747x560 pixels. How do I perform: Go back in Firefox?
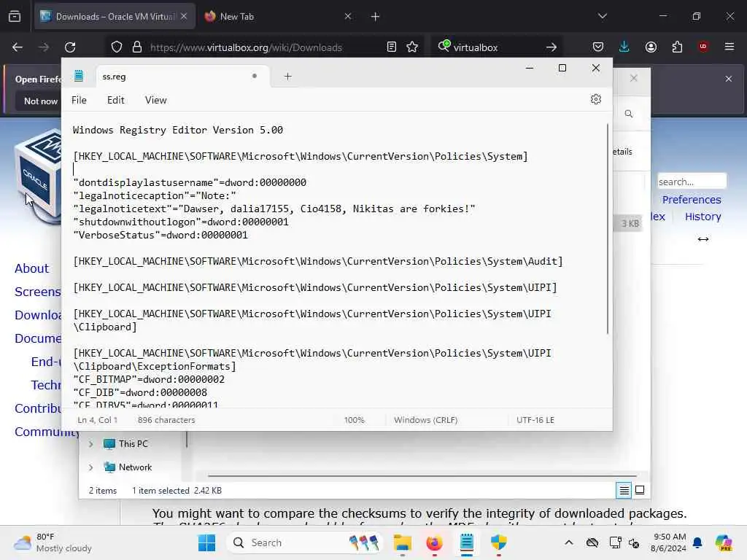click(x=18, y=47)
